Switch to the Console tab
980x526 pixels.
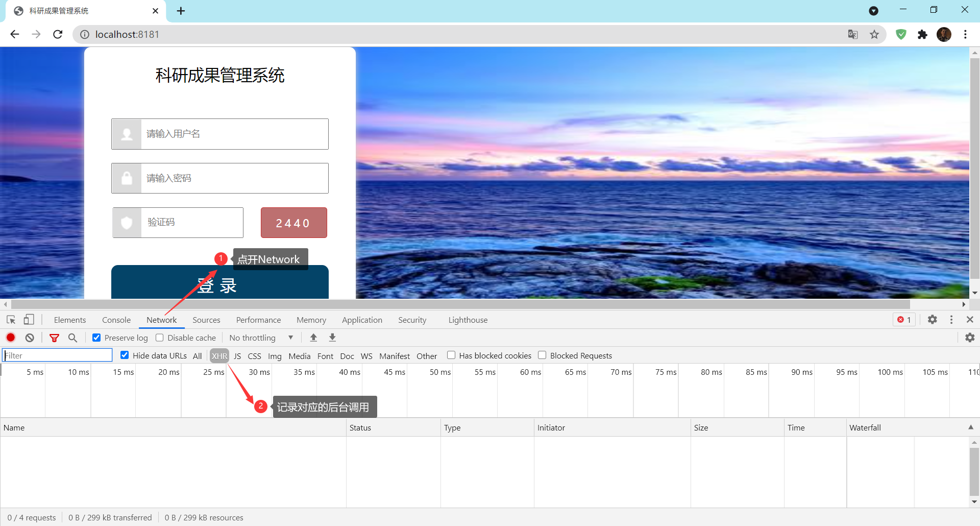[116, 320]
